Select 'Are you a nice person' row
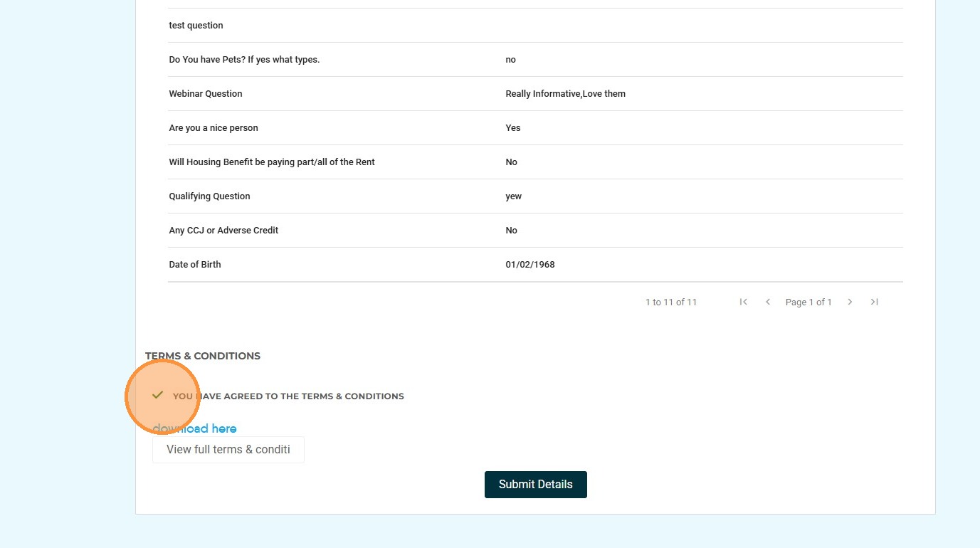 214,128
